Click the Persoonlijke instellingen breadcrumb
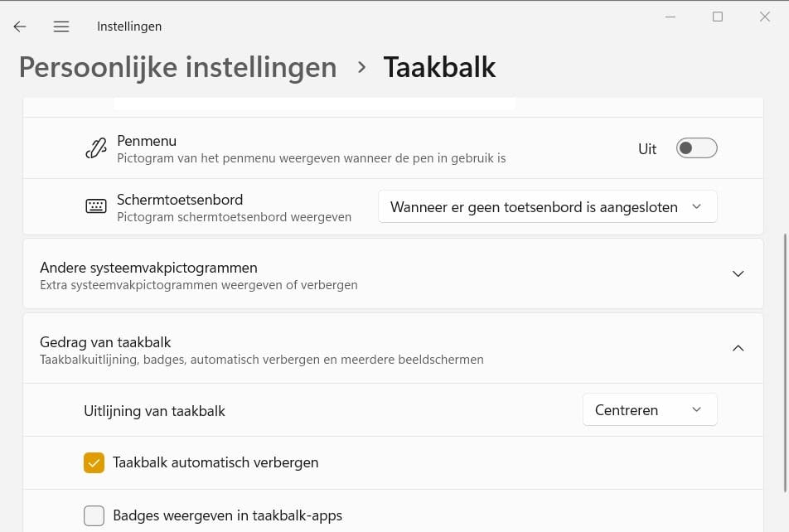This screenshot has width=789, height=532. point(177,66)
